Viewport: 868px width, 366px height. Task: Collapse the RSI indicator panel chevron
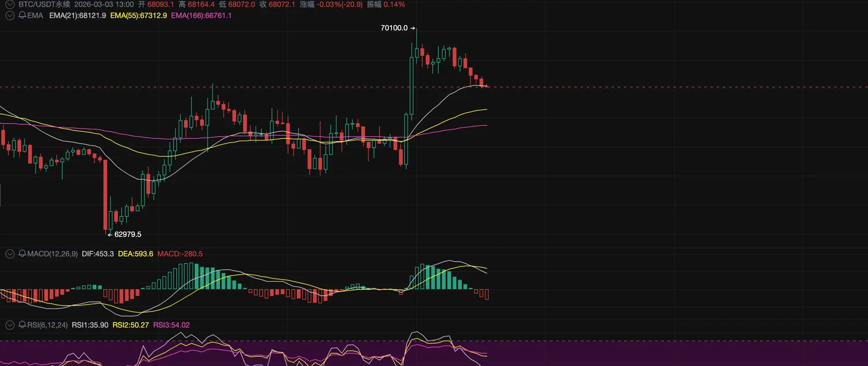tap(10, 325)
